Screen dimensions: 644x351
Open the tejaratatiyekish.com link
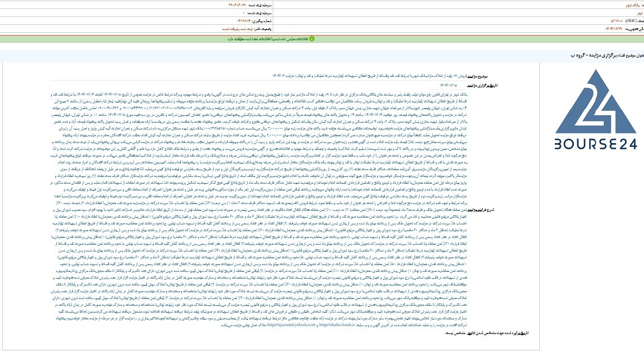[x=291, y=325]
